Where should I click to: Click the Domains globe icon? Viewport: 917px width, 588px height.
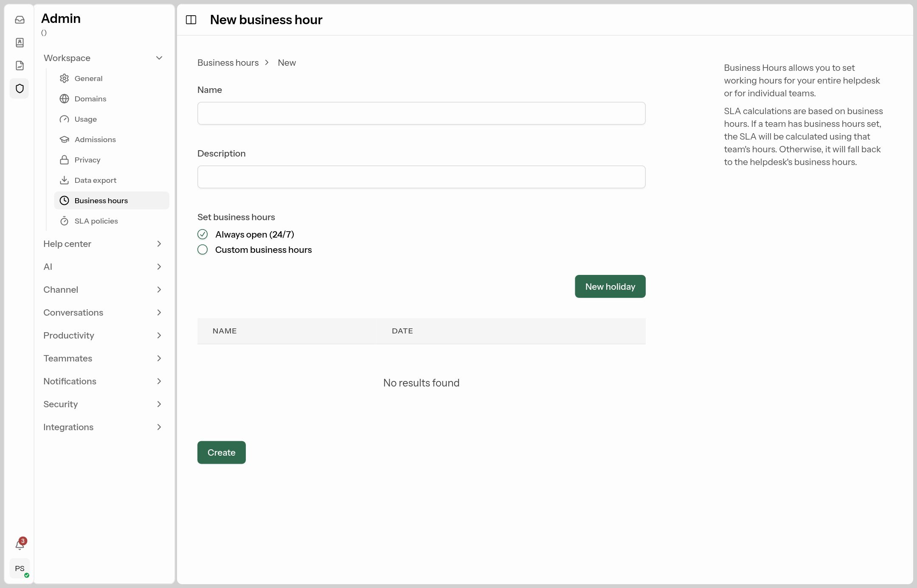pyautogui.click(x=64, y=99)
